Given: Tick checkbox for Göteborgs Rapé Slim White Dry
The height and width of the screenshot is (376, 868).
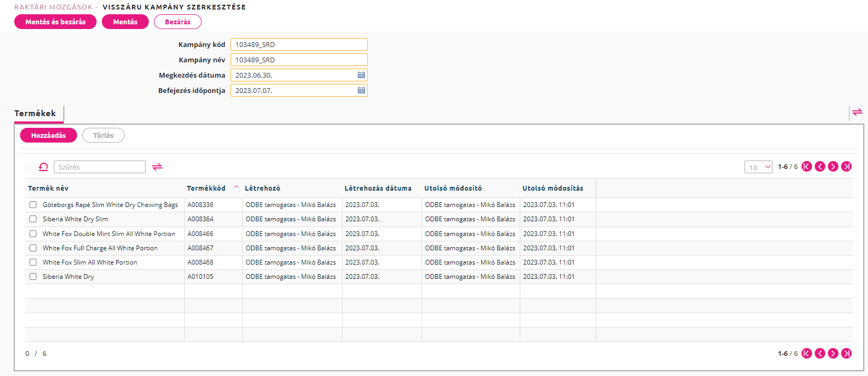Looking at the screenshot, I should pos(33,205).
